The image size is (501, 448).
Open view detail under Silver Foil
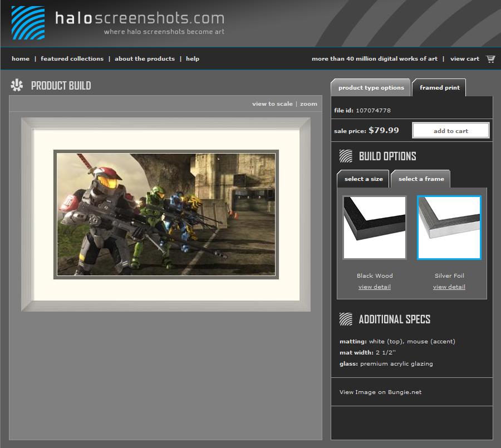449,287
